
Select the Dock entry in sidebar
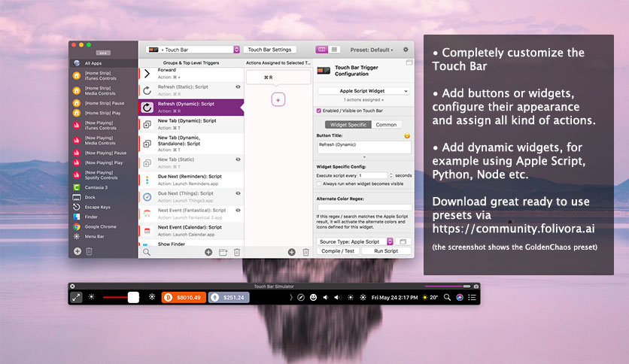click(104, 197)
